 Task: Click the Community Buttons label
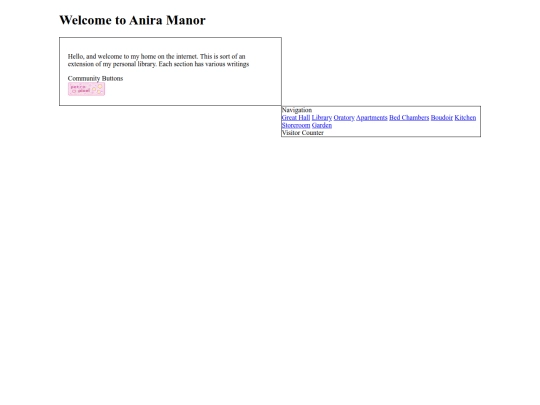coord(95,79)
